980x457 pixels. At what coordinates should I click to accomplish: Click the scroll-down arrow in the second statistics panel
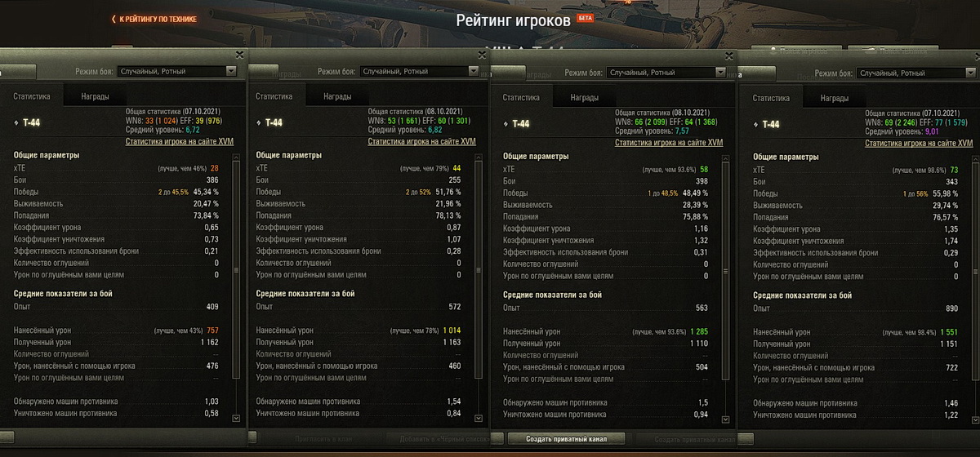click(x=479, y=419)
